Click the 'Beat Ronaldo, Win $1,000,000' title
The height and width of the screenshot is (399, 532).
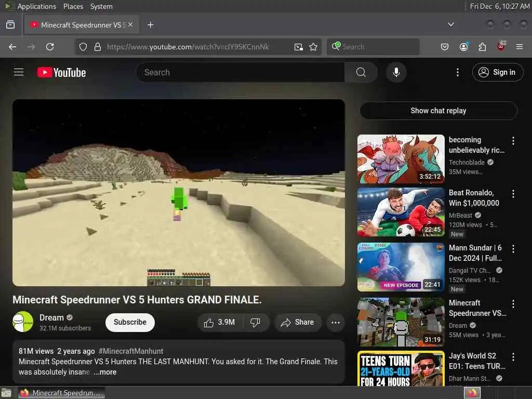click(x=474, y=198)
